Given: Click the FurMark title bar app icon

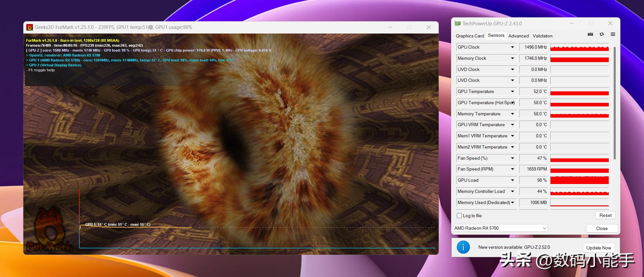Looking at the screenshot, I should (30, 27).
